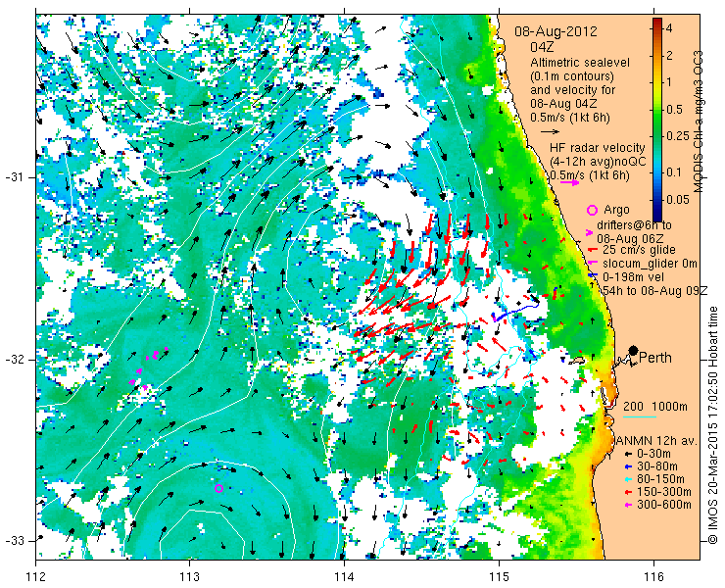
Task: Click the longitude axis label 115
Action: 499,577
